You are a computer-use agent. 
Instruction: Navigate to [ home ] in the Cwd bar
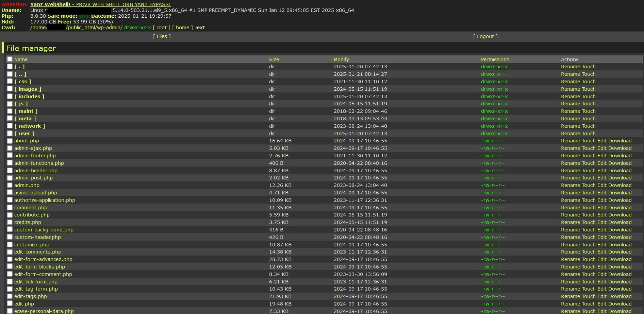pos(182,27)
